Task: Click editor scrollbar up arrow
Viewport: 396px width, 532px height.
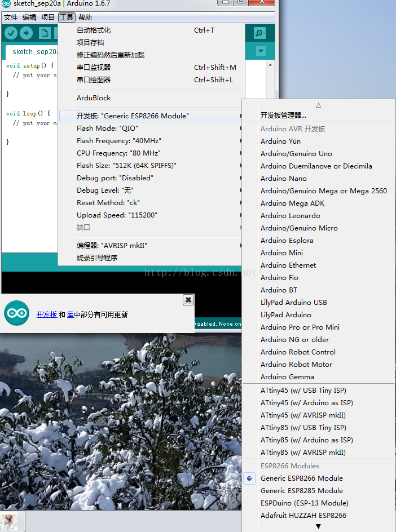Action: [270, 65]
